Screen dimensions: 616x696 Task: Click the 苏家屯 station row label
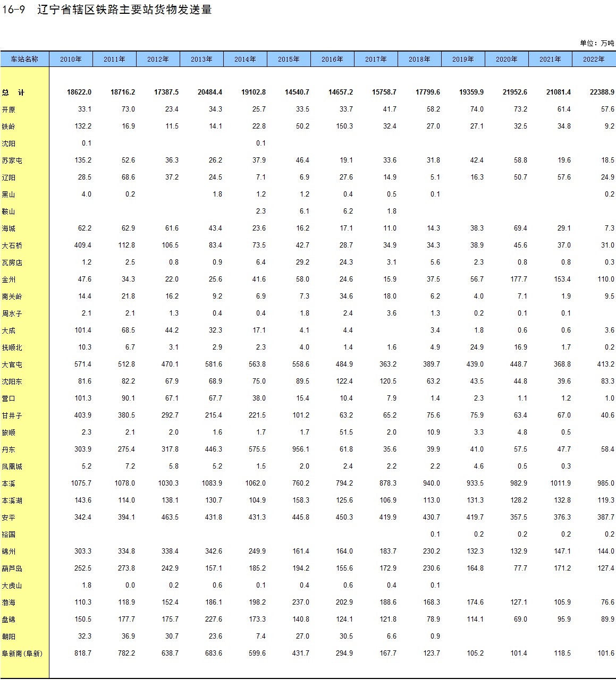(12, 160)
